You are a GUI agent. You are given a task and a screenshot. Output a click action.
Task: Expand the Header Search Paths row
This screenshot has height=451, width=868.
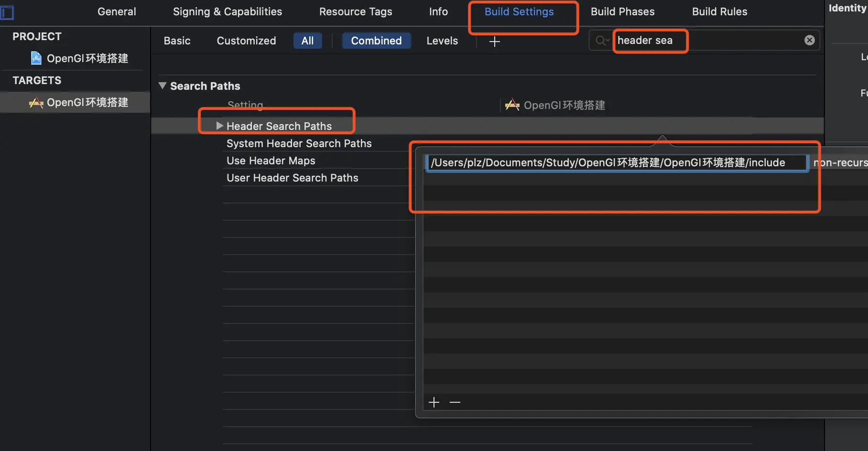(219, 126)
